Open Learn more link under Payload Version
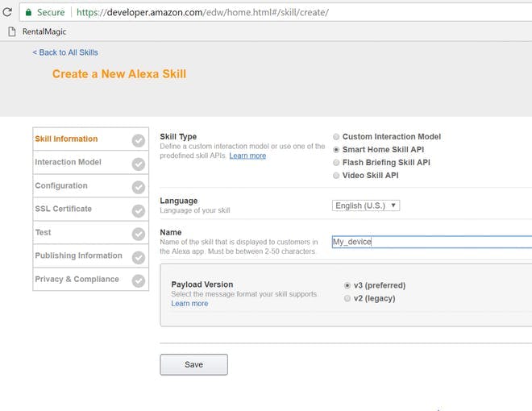 pyautogui.click(x=189, y=304)
